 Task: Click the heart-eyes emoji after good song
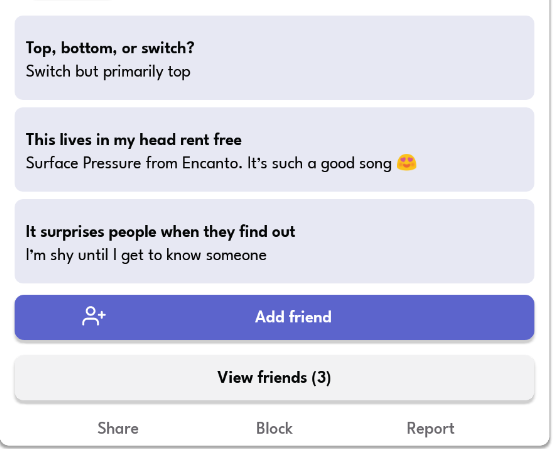(406, 163)
